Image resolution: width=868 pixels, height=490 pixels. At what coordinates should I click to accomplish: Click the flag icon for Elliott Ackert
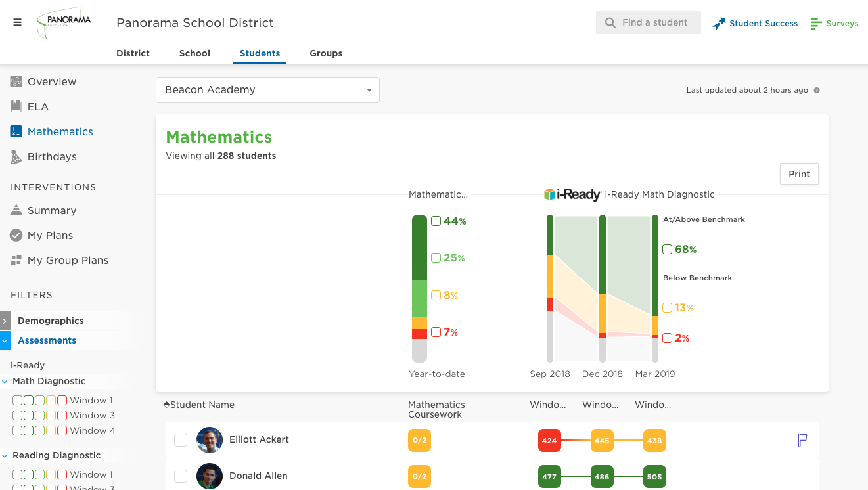[x=802, y=440]
